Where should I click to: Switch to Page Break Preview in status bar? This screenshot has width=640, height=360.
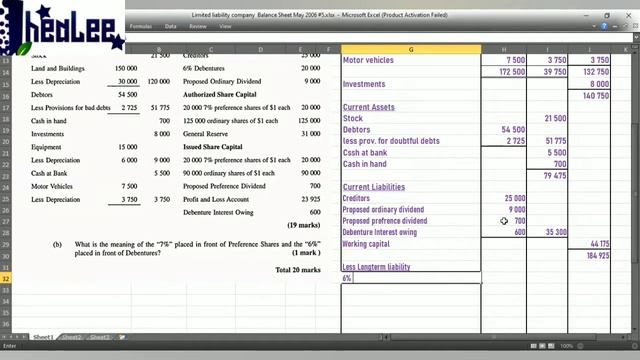(x=551, y=346)
